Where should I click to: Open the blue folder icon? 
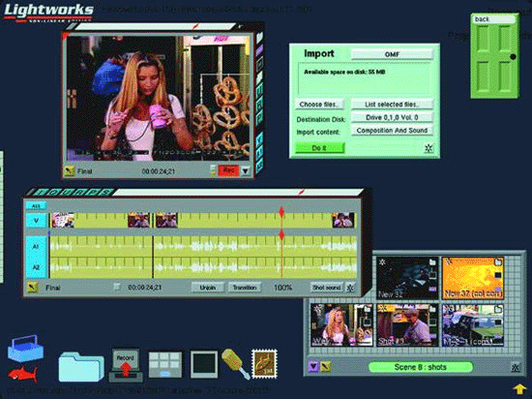click(x=81, y=366)
